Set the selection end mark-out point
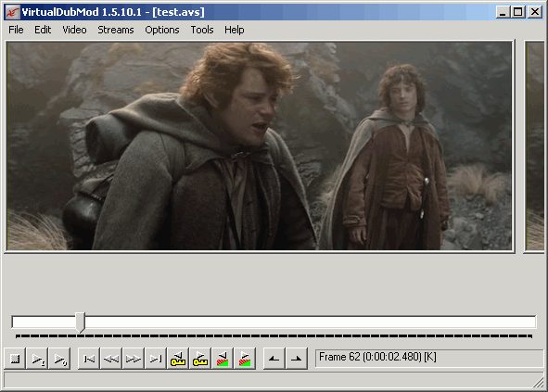The width and height of the screenshot is (548, 392). pyautogui.click(x=297, y=359)
